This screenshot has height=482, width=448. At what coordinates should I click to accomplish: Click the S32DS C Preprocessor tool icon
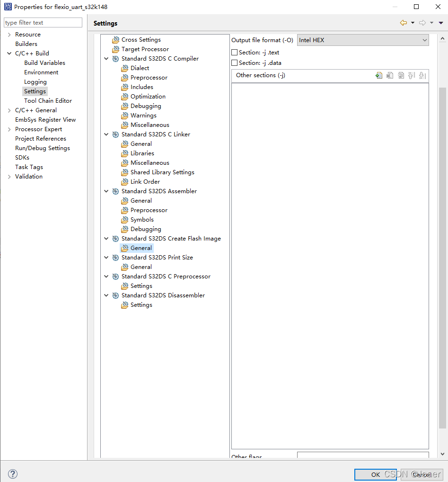coord(115,277)
